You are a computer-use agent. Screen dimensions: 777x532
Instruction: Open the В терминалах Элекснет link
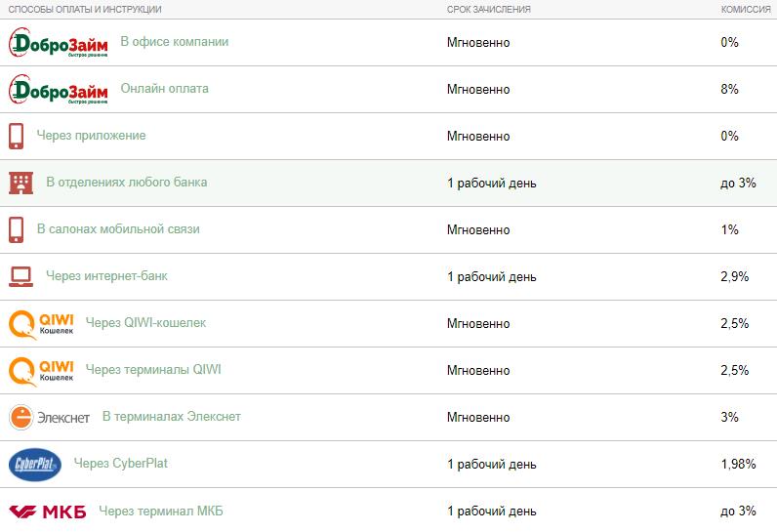pos(172,417)
